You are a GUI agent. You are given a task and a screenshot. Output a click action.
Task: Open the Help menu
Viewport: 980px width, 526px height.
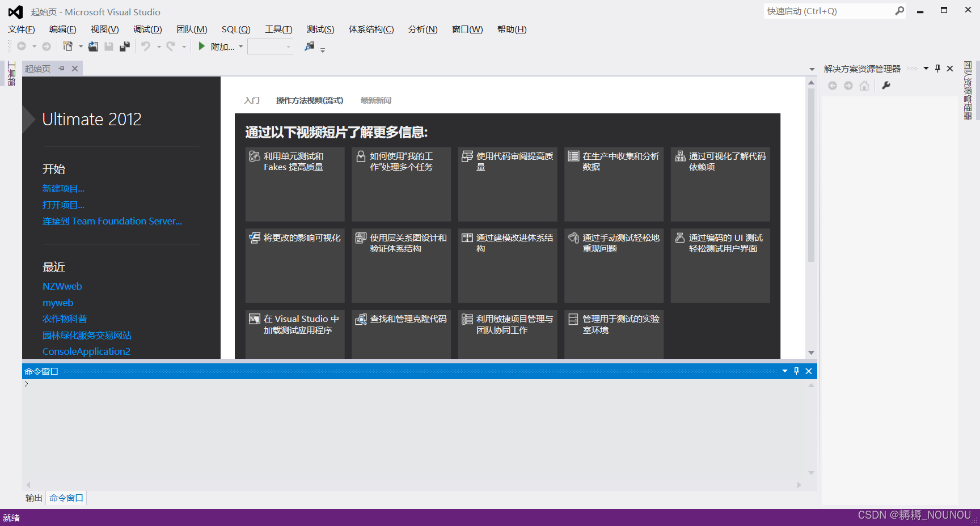pyautogui.click(x=512, y=29)
